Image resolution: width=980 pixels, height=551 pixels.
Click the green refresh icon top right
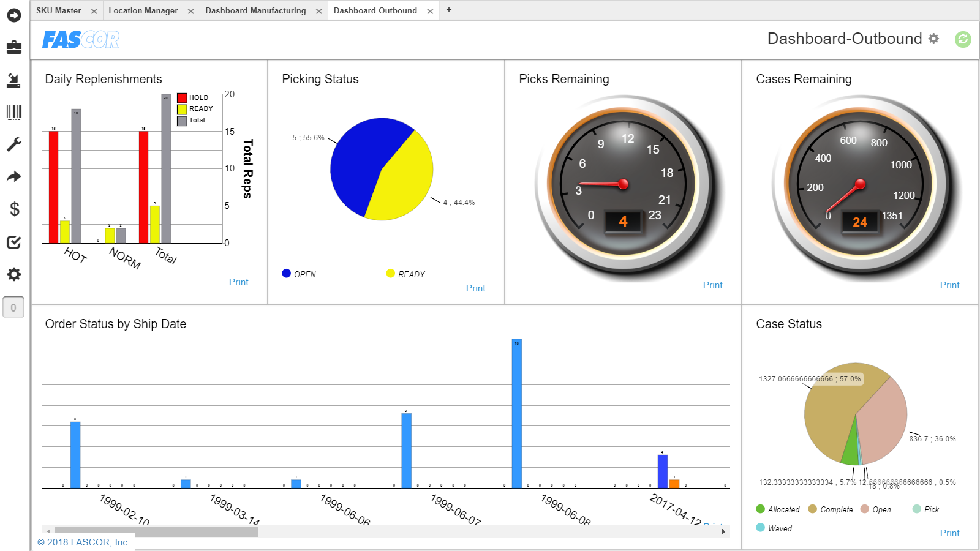(963, 39)
